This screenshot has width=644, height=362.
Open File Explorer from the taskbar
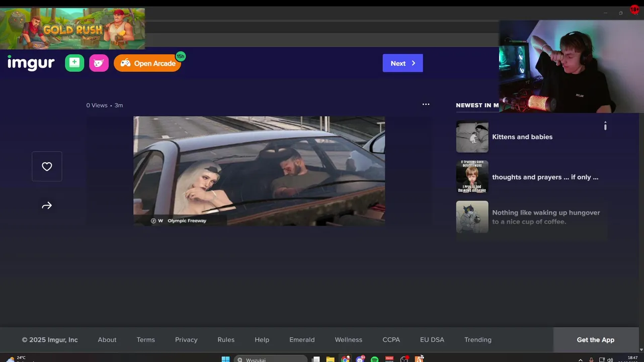pos(330,359)
